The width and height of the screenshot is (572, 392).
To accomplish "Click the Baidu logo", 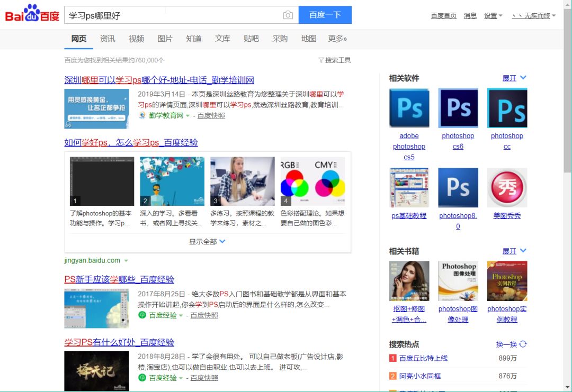I will (32, 13).
